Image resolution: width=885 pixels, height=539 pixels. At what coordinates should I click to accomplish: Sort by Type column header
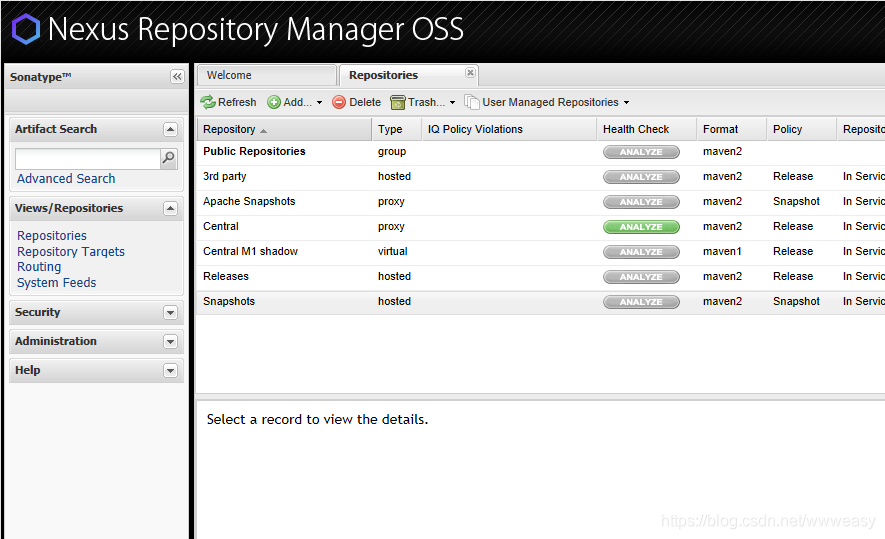coord(397,129)
